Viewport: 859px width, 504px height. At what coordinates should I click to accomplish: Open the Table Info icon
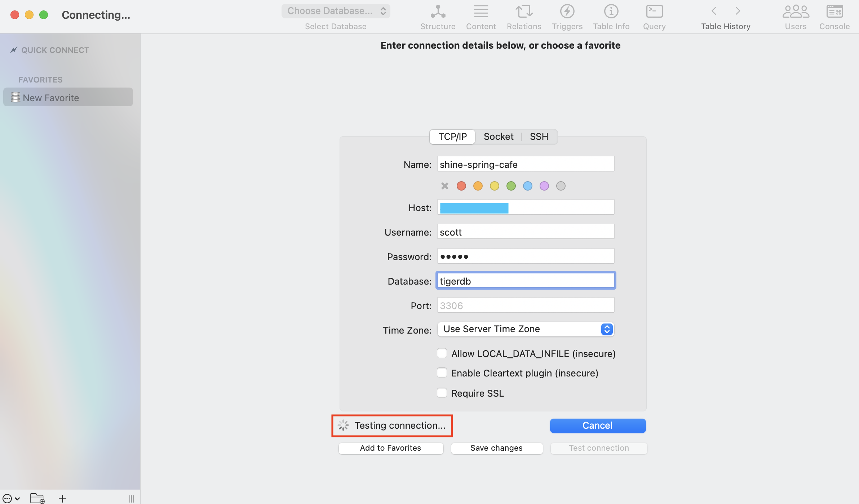coord(611,12)
